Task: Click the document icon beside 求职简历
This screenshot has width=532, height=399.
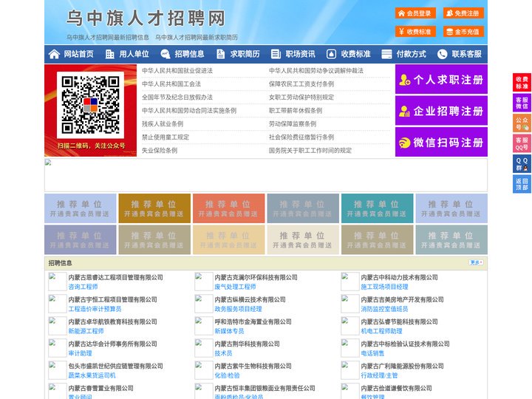Action: click(220, 54)
